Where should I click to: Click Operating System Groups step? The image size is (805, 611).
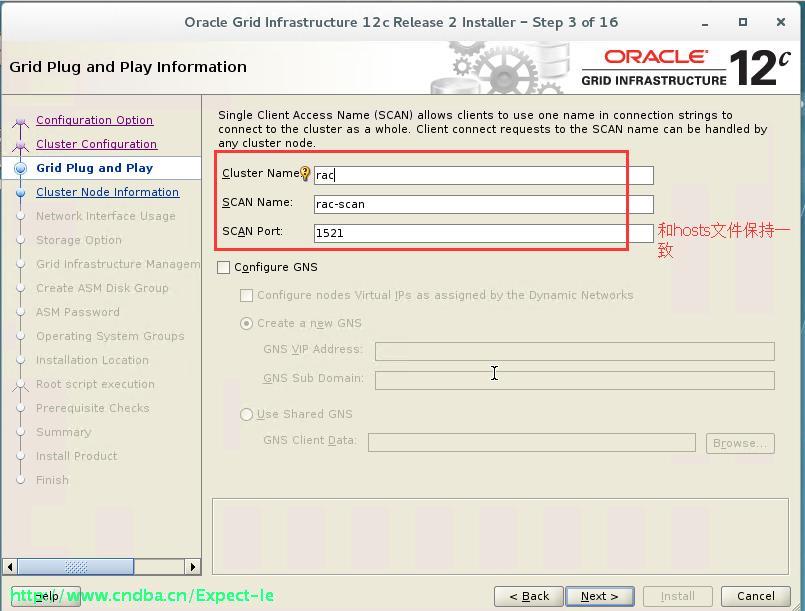pyautogui.click(x=110, y=336)
